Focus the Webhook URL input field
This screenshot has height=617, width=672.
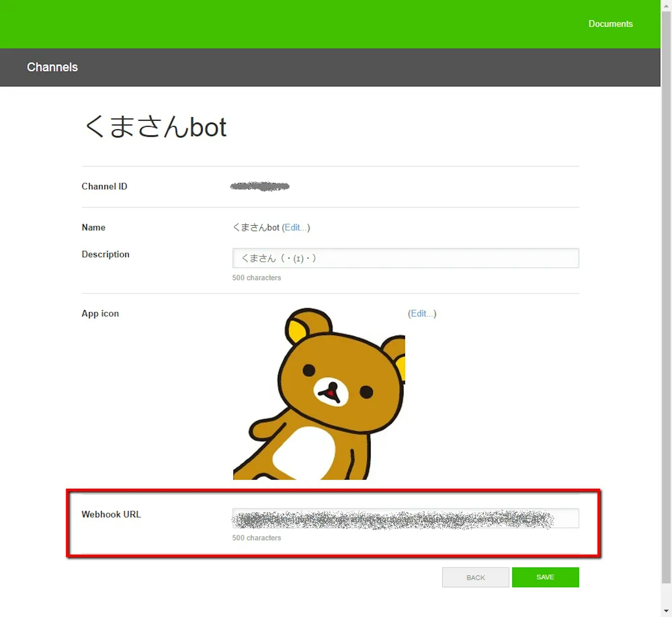click(x=405, y=518)
